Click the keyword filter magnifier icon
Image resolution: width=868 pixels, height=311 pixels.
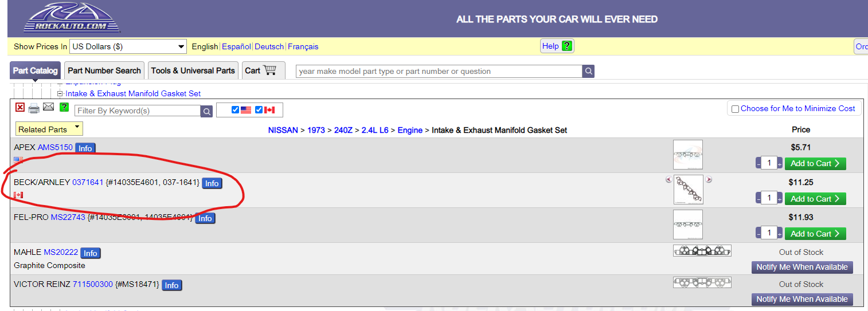(x=206, y=111)
